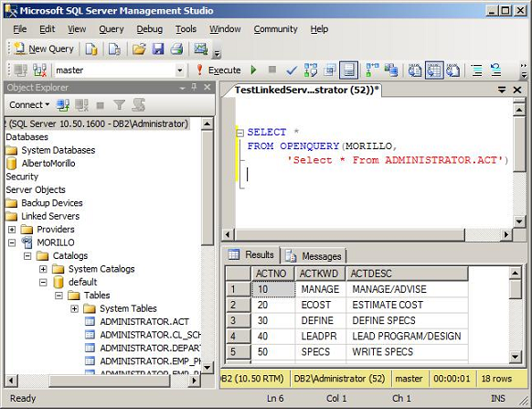Open the Connect dropdown in Object Explorer
This screenshot has height=409, width=532.
29,105
